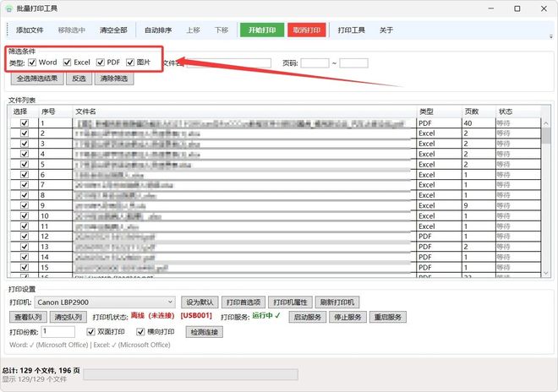558x392 pixels.
Task: Click the starting 页码 range input
Action: coord(315,63)
